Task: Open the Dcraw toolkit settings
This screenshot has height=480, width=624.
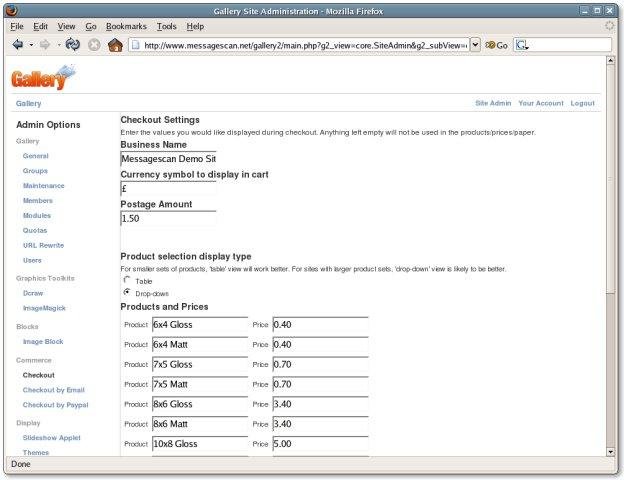Action: (x=33, y=293)
